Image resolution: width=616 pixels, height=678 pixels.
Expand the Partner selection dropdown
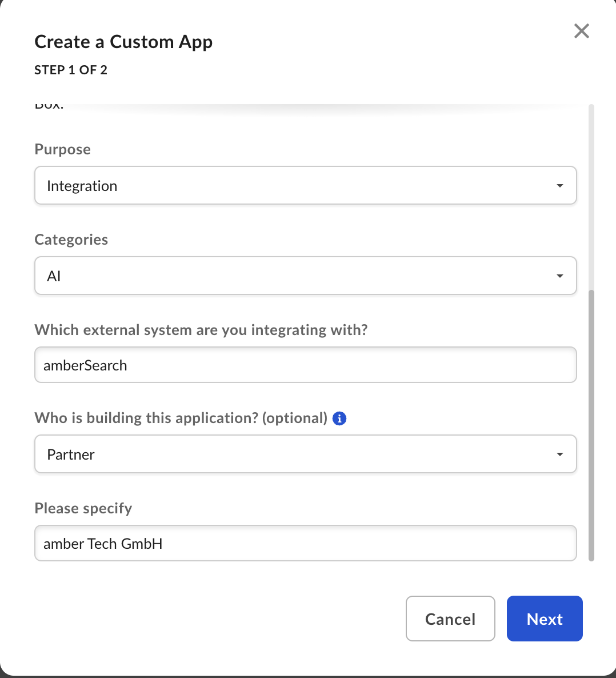pyautogui.click(x=306, y=454)
